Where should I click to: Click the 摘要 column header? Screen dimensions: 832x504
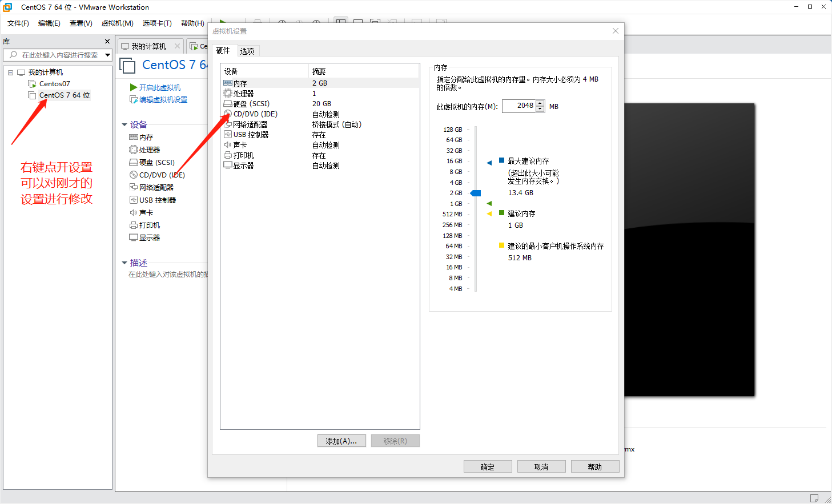(x=364, y=72)
